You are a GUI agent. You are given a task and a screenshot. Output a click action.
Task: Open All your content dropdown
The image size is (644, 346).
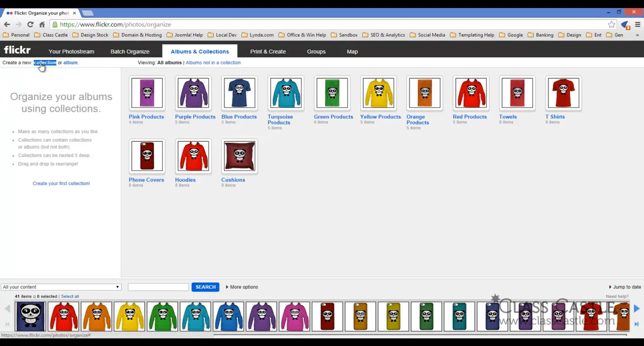click(x=61, y=287)
